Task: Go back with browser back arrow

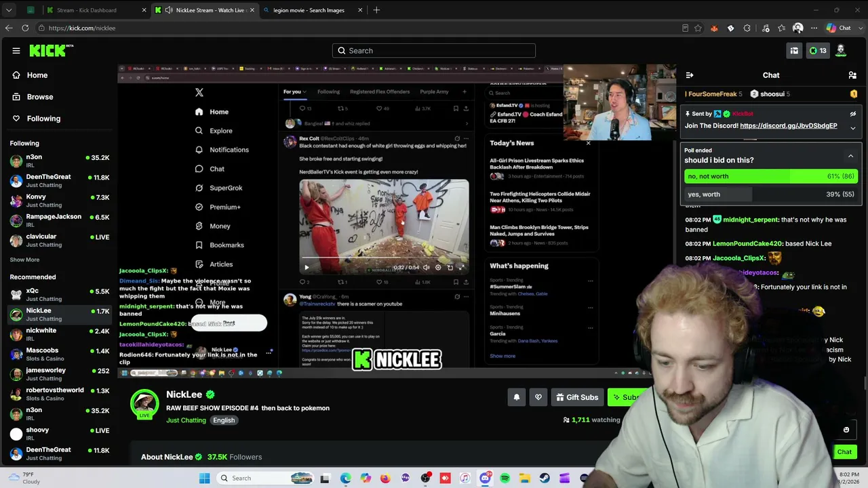Action: 9,28
